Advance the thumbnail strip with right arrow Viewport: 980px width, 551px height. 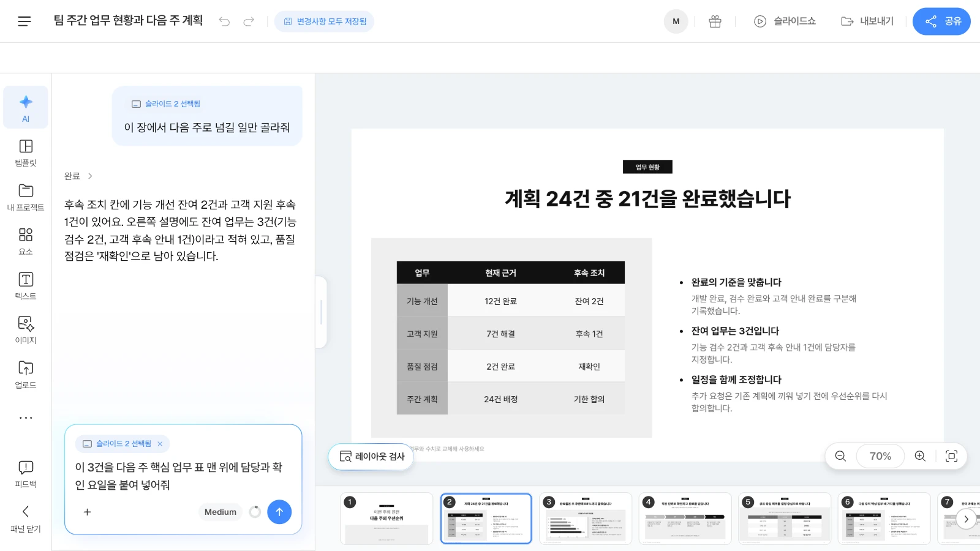(x=966, y=519)
